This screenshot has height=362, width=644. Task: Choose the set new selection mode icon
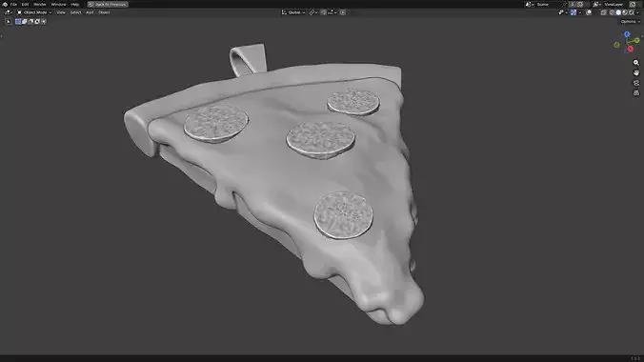pyautogui.click(x=18, y=21)
